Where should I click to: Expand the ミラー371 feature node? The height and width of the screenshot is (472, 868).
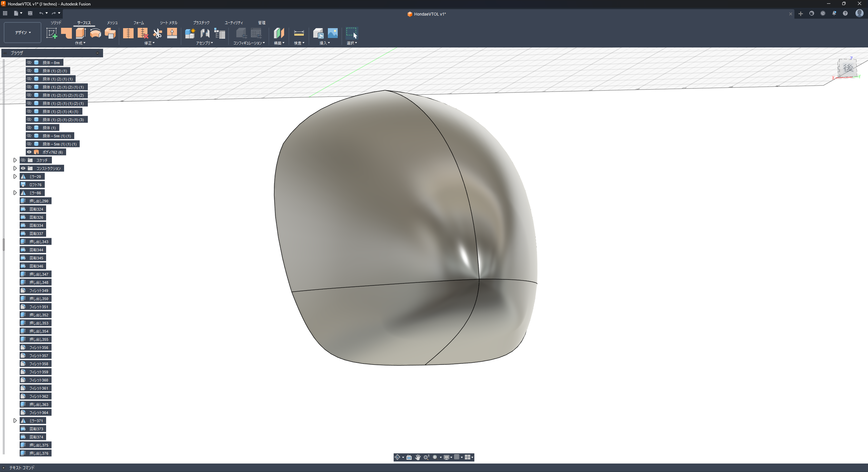[x=15, y=421]
